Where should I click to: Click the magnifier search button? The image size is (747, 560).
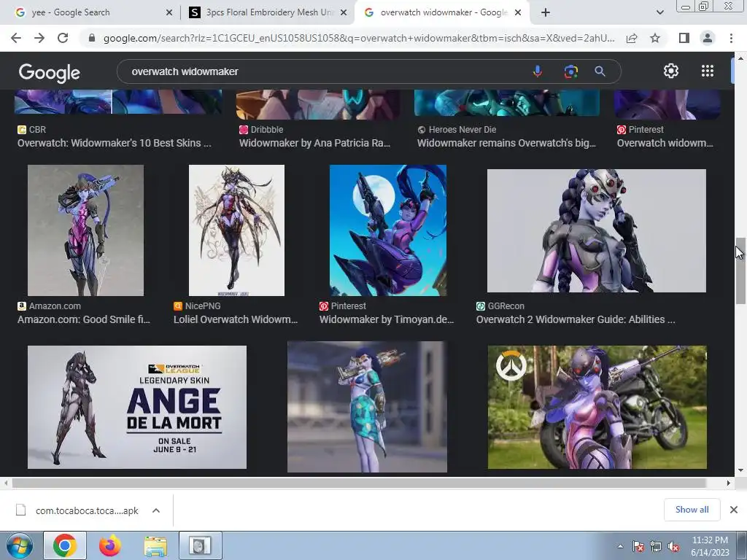coord(600,71)
